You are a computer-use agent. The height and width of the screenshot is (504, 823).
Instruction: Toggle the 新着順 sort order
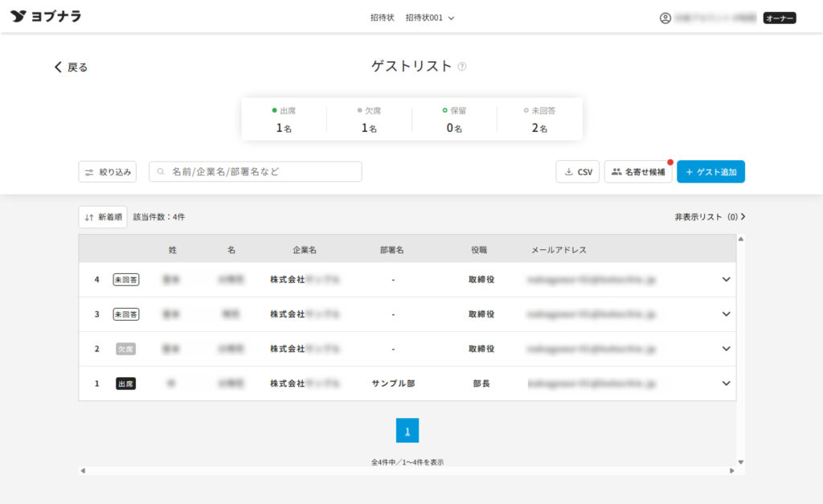pos(103,217)
